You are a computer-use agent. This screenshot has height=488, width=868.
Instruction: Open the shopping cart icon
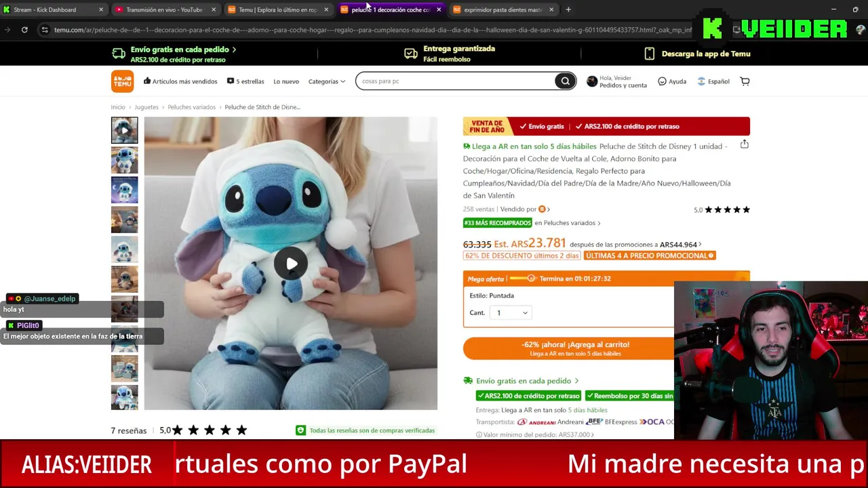(x=745, y=81)
